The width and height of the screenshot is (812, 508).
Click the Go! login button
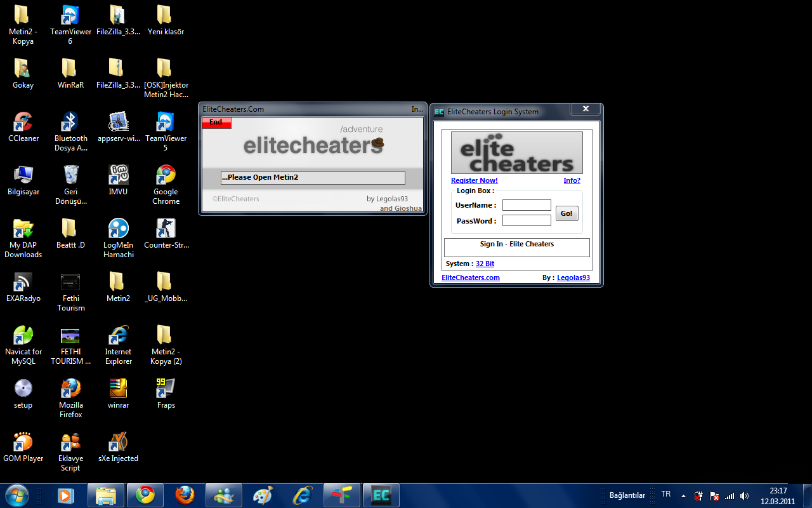point(566,213)
